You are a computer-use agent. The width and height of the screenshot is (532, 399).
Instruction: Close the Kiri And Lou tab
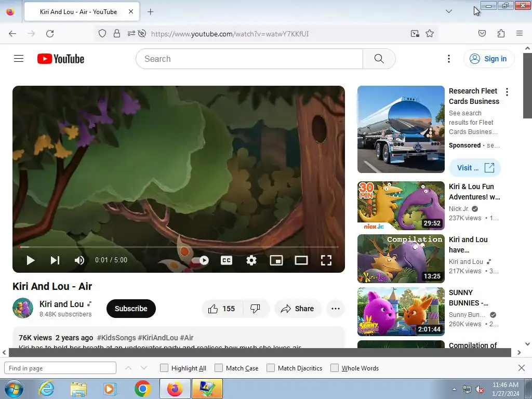(131, 11)
